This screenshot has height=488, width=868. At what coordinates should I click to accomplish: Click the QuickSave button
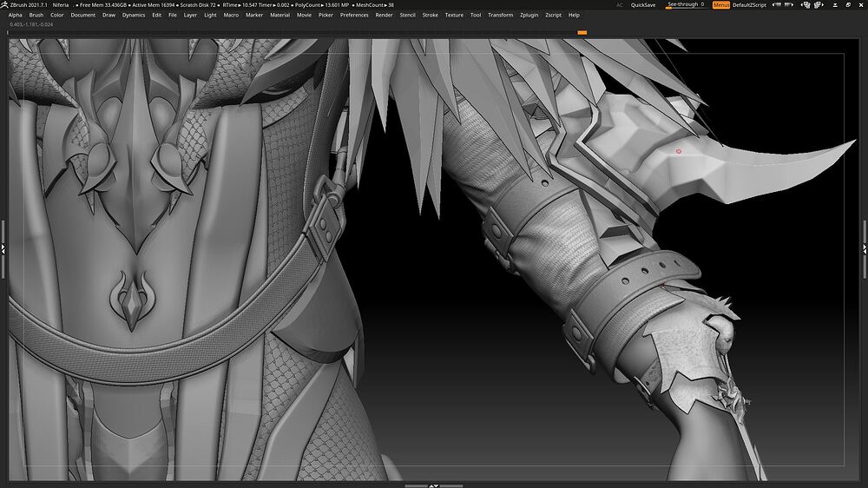643,5
